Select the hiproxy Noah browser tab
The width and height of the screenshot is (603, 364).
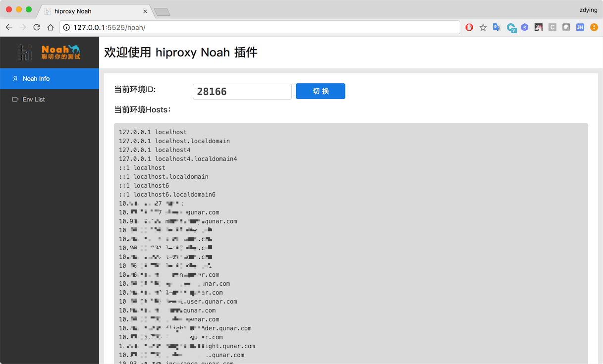[94, 11]
